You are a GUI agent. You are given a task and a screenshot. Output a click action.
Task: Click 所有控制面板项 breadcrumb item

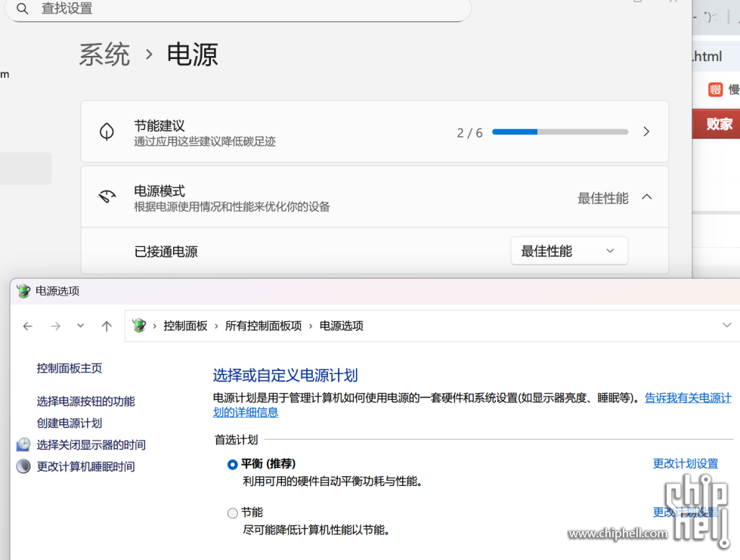point(263,326)
